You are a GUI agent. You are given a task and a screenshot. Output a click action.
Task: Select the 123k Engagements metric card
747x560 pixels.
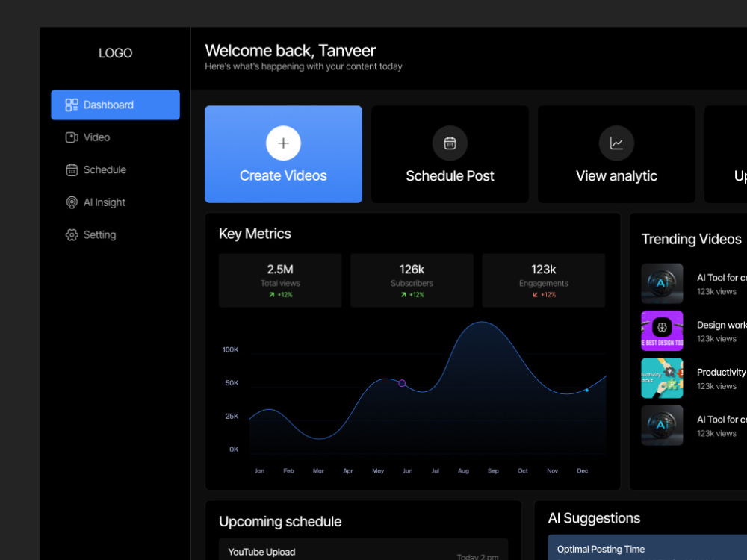[544, 281]
